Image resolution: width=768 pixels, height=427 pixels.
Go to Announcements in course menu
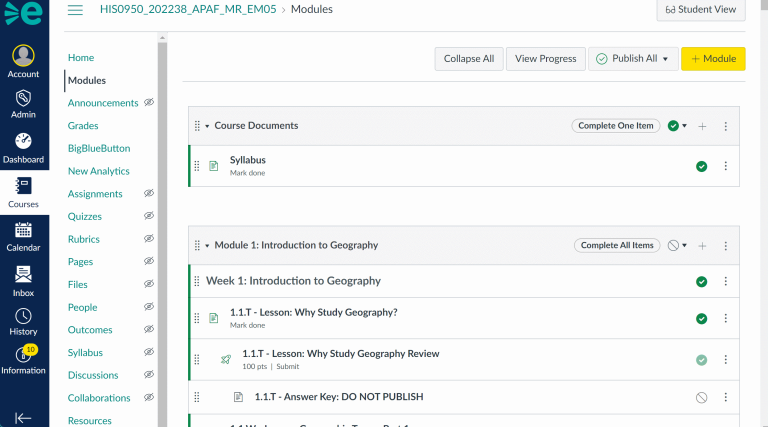click(103, 103)
